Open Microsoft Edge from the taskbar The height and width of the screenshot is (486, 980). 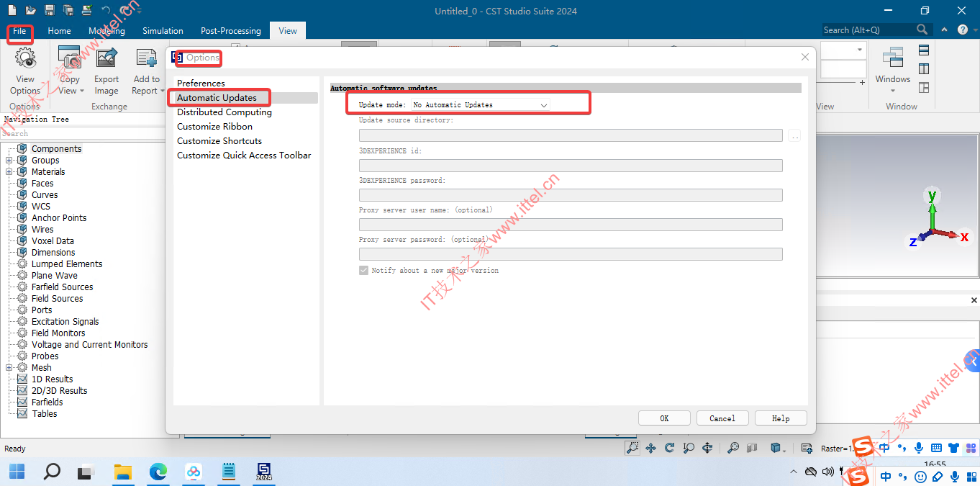(158, 472)
